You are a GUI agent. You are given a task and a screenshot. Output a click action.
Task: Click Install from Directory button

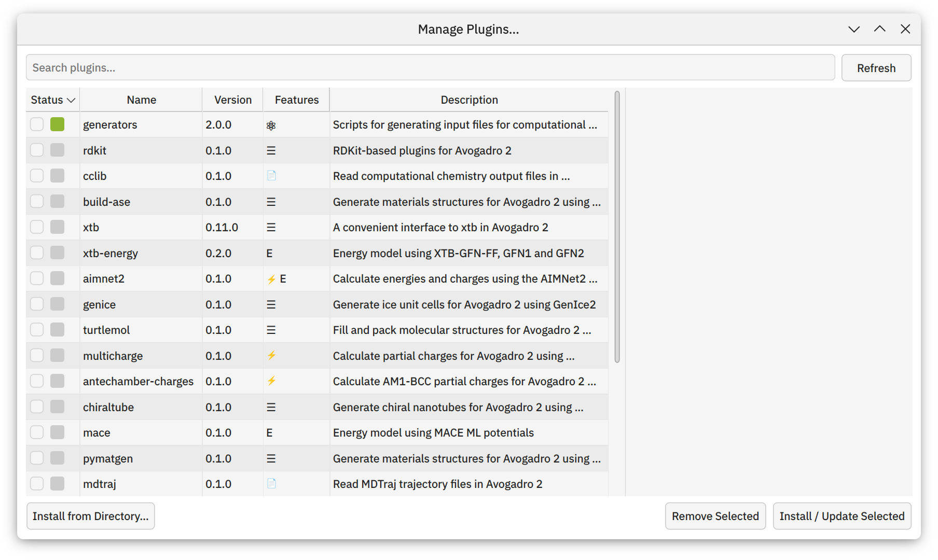click(90, 516)
